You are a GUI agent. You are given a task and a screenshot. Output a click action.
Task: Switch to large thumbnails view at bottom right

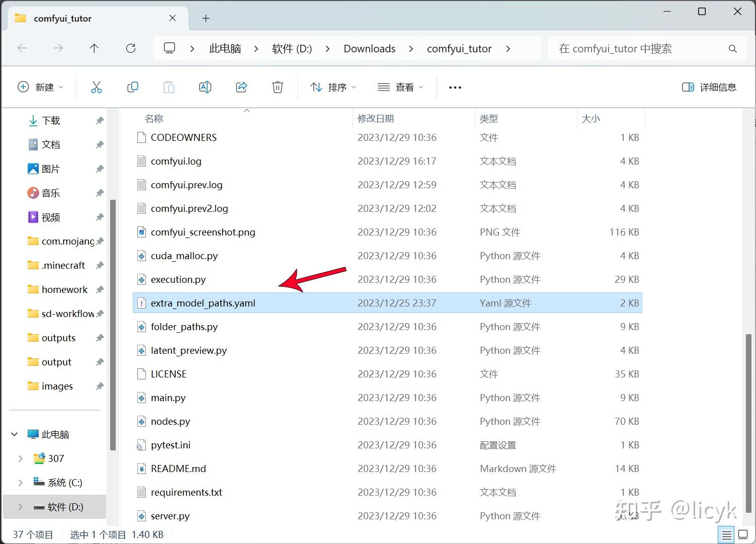tap(743, 534)
